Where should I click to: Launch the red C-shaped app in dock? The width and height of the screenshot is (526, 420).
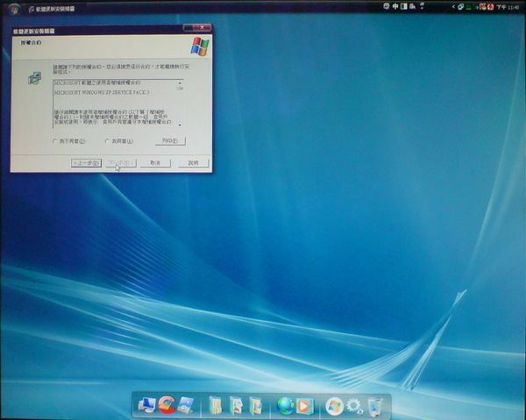pyautogui.click(x=167, y=405)
